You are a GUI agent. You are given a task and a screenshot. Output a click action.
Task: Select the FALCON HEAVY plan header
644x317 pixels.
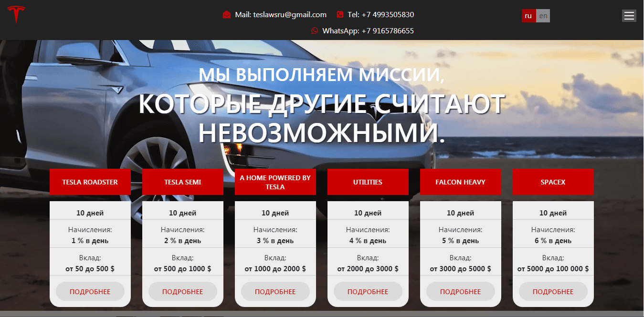460,182
